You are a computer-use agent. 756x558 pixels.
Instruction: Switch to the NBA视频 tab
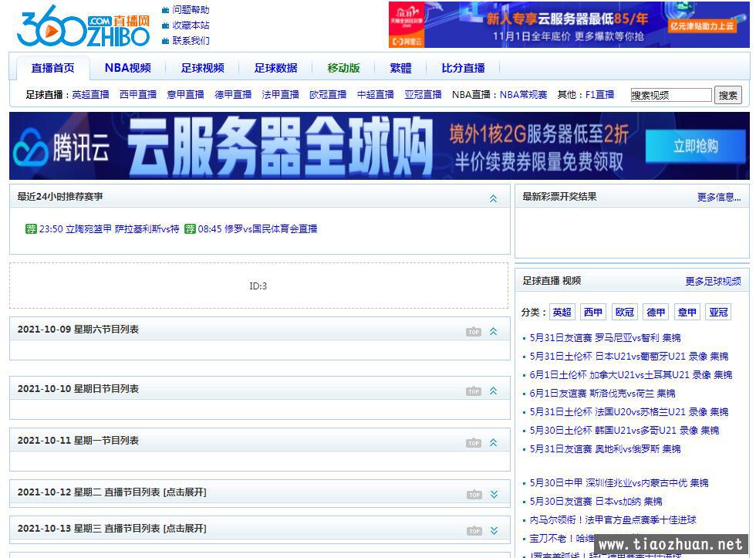(128, 68)
